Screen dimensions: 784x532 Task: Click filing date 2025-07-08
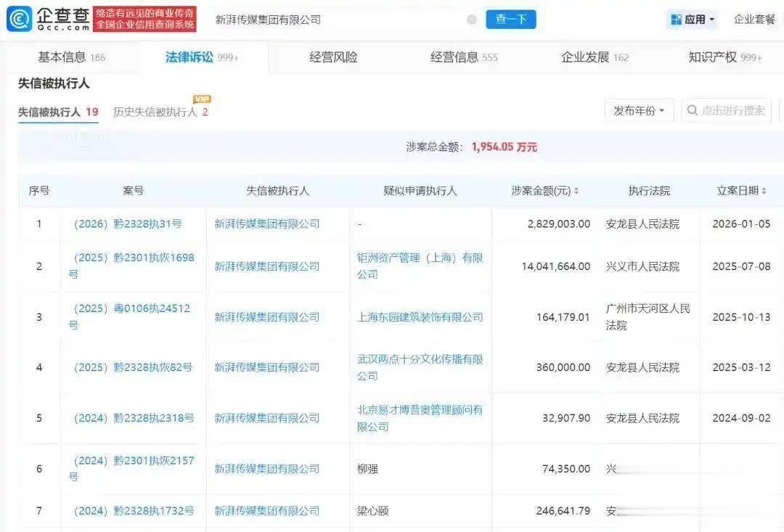[x=741, y=266]
